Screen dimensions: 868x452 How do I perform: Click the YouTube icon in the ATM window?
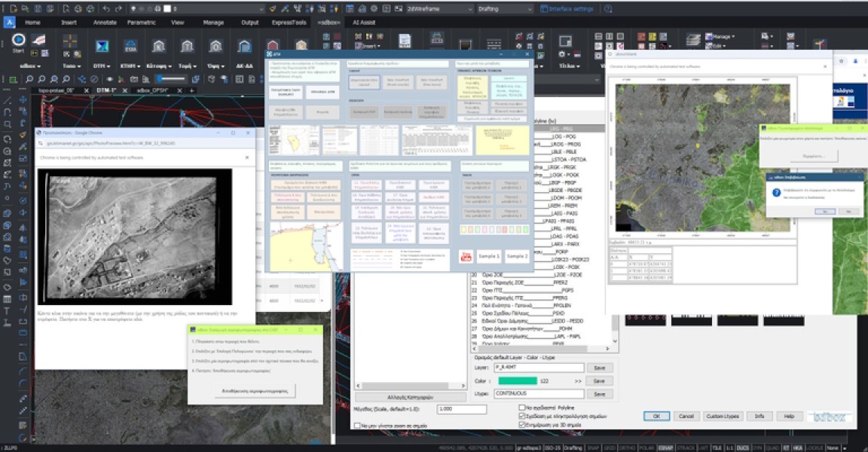point(465,256)
